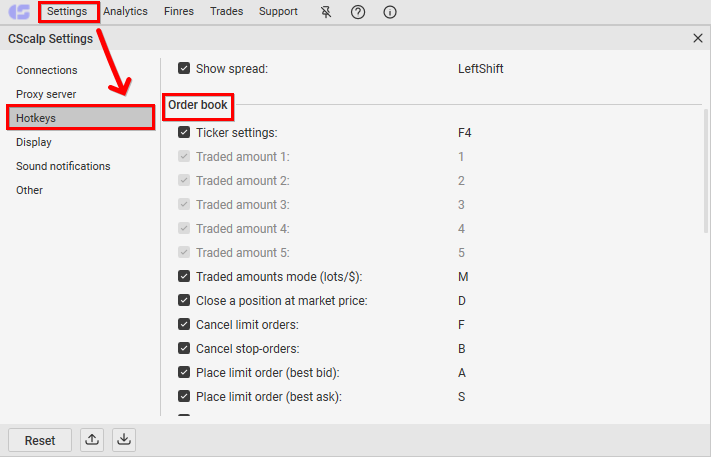Select the Hotkeys section

coord(81,118)
